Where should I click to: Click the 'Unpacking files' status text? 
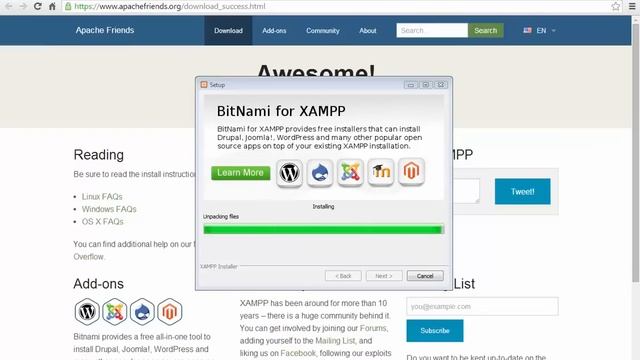(221, 217)
